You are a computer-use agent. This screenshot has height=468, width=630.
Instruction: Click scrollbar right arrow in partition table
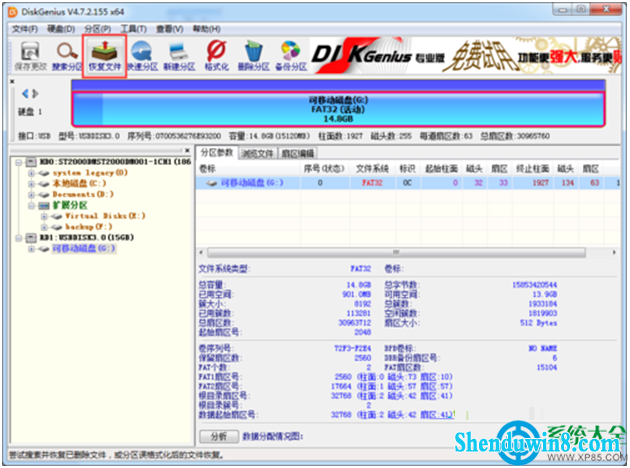coord(614,252)
